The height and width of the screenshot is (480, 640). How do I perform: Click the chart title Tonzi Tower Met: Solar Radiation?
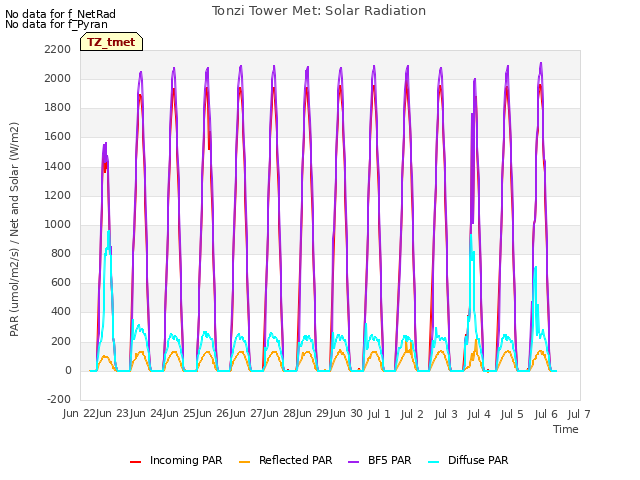(x=319, y=11)
